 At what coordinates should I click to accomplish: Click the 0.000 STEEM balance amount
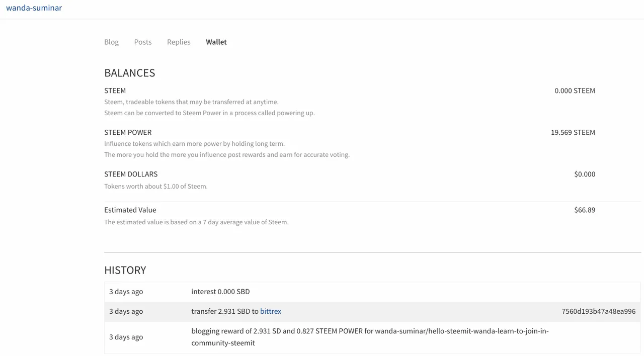pos(575,91)
